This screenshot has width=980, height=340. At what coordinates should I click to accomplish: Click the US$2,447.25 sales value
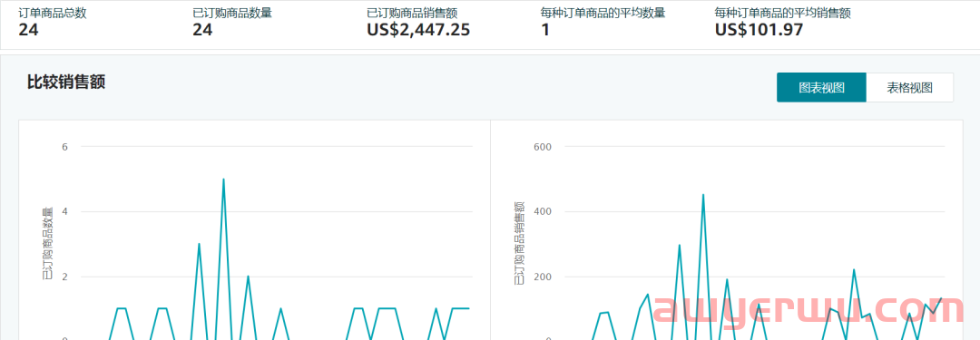point(418,29)
